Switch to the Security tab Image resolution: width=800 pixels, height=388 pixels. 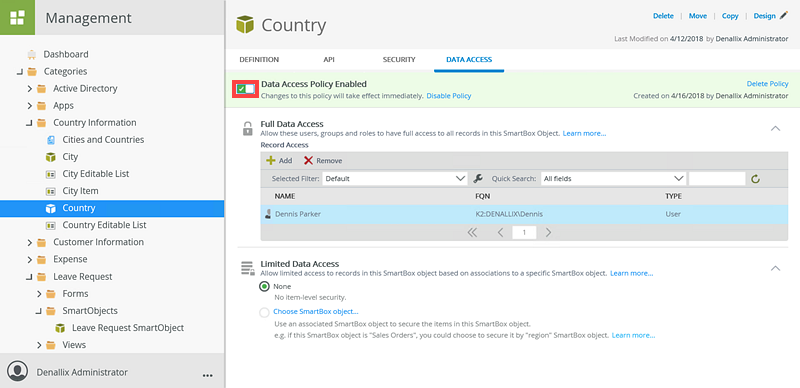point(399,60)
